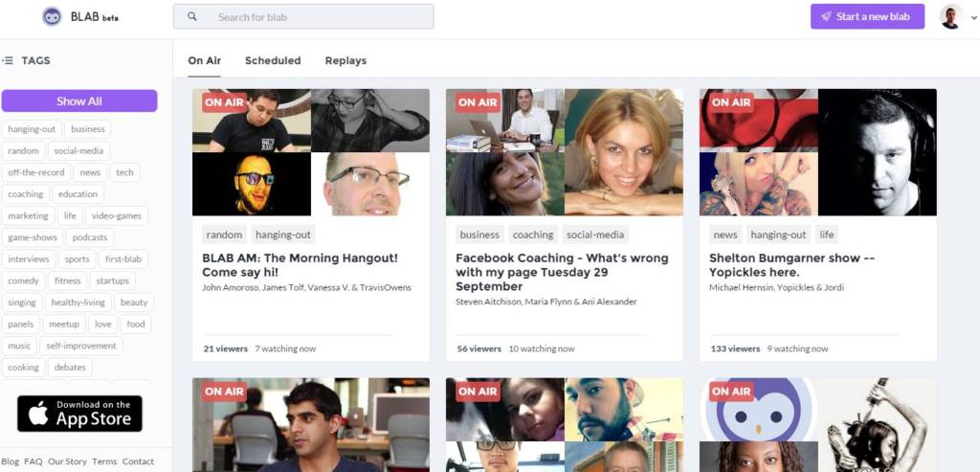Pick the first-blab tag
This screenshot has width=980, height=472.
click(123, 258)
